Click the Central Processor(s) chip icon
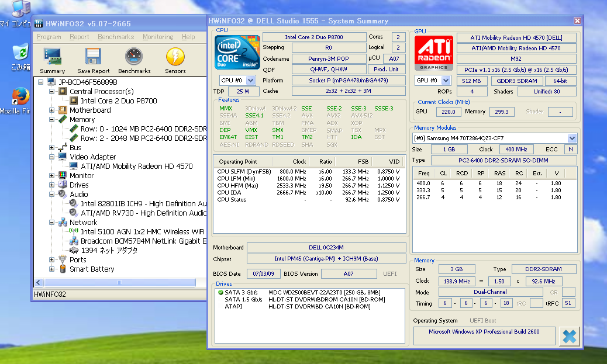Viewport: 607px width, 364px height. click(63, 91)
